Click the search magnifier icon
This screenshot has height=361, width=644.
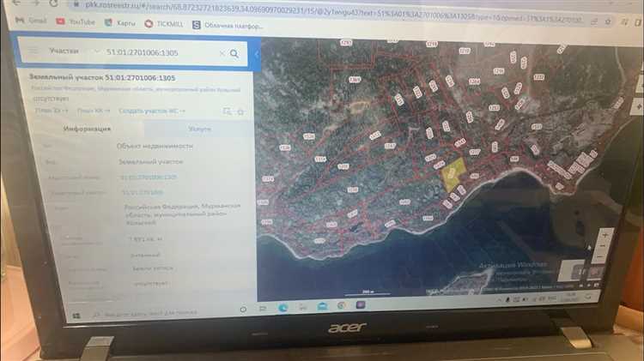tap(234, 54)
